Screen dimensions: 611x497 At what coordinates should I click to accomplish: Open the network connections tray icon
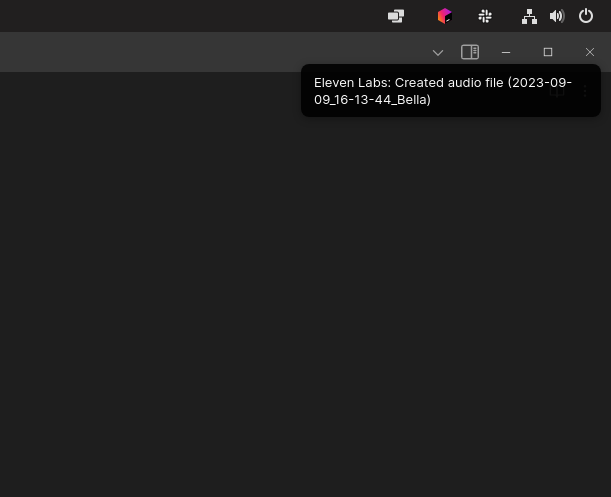click(529, 16)
